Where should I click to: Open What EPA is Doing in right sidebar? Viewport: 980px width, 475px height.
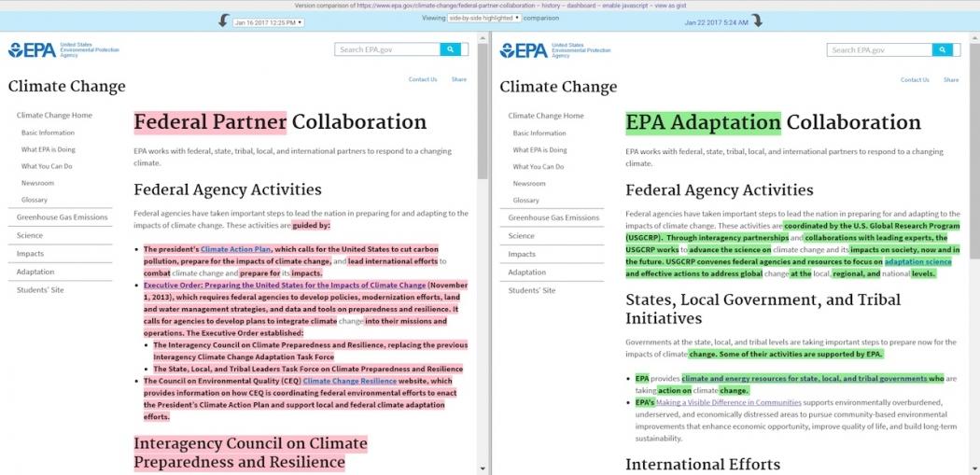point(540,150)
